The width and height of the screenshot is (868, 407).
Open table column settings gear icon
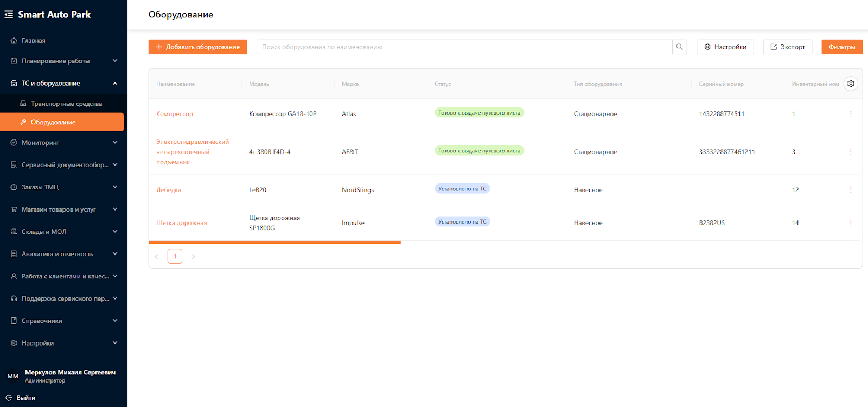point(851,84)
